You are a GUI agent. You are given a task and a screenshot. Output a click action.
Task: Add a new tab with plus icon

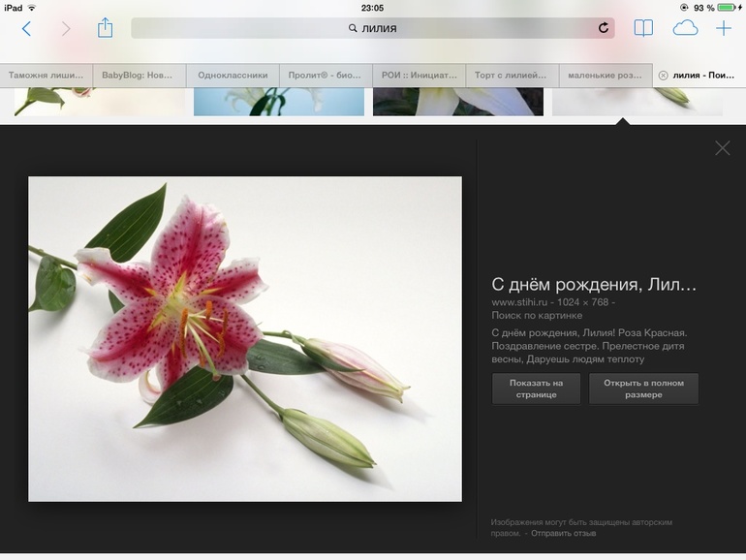coord(724,28)
